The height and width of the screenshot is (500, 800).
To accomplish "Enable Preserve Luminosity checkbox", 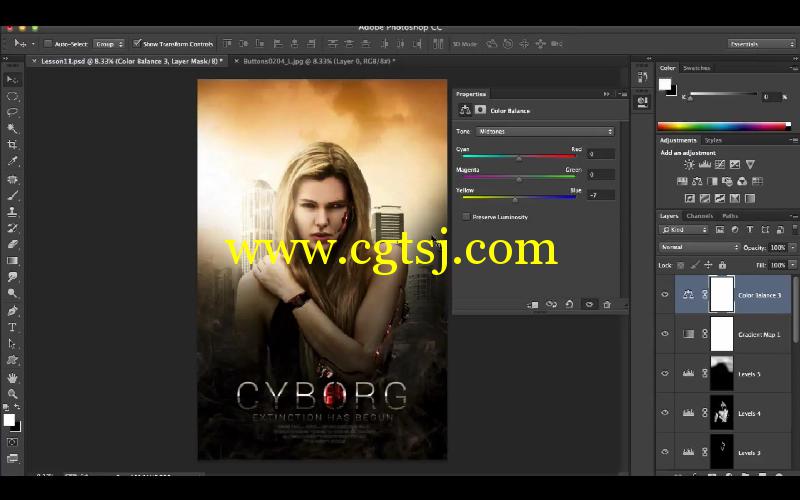I will coord(466,217).
